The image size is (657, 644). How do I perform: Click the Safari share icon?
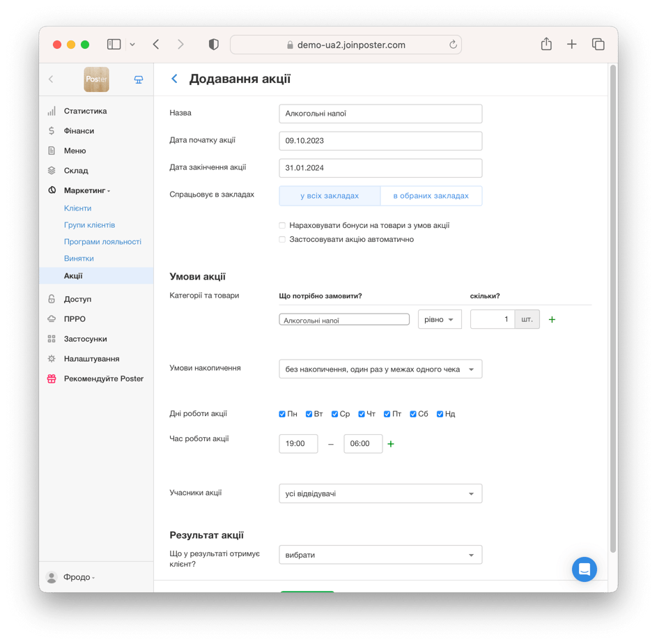coord(546,45)
